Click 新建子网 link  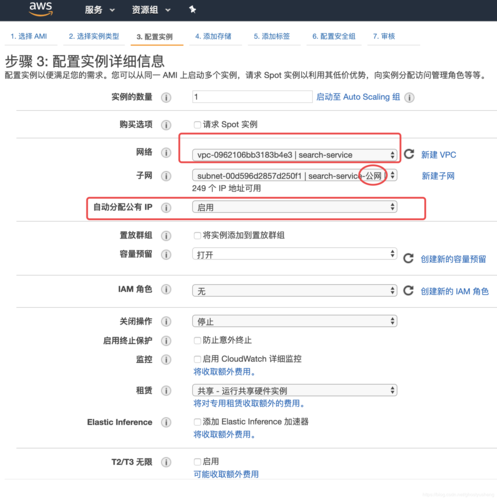pos(438,176)
